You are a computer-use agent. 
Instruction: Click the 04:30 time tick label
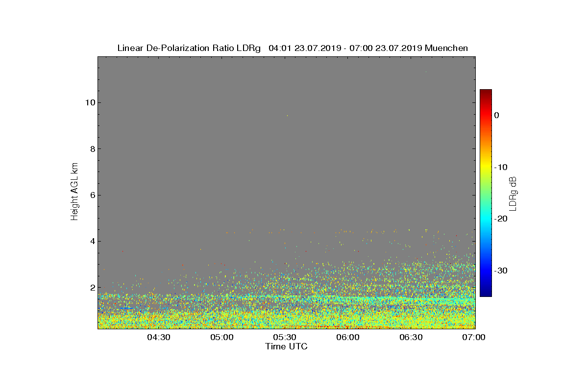click(159, 337)
